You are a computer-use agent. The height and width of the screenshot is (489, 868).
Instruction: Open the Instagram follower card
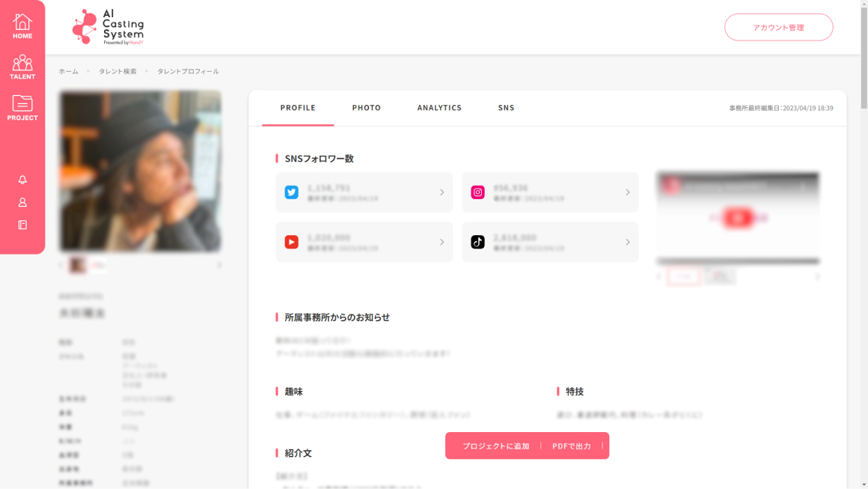549,192
